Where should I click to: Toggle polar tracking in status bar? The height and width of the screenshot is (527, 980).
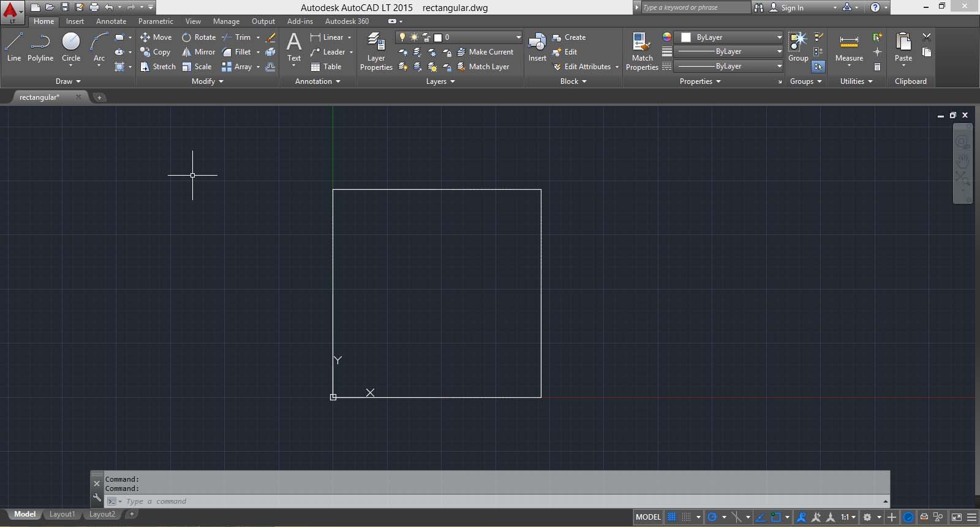712,517
